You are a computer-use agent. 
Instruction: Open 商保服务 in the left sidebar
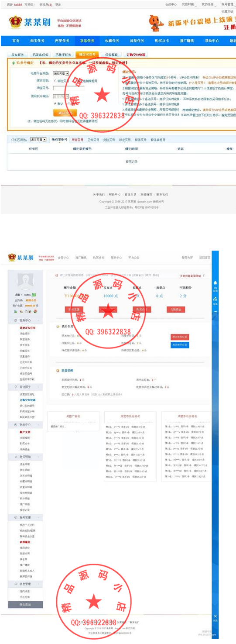click(25, 542)
